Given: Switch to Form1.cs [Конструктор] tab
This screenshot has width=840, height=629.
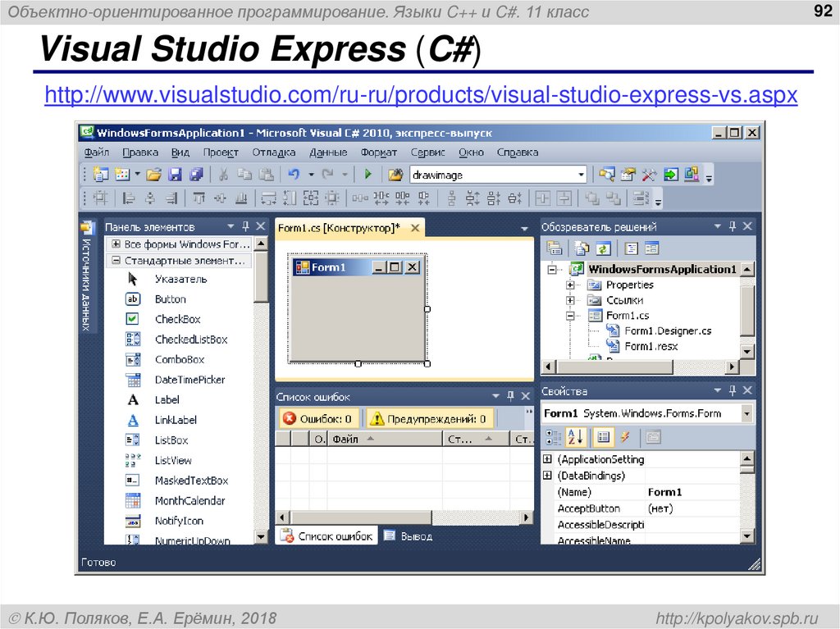Looking at the screenshot, I should click(339, 228).
